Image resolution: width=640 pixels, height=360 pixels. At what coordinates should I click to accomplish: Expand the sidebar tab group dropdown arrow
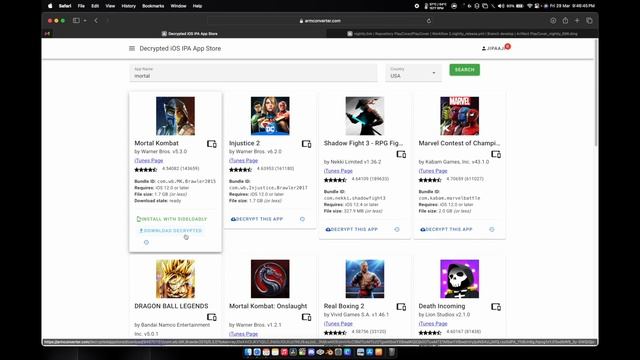85,20
